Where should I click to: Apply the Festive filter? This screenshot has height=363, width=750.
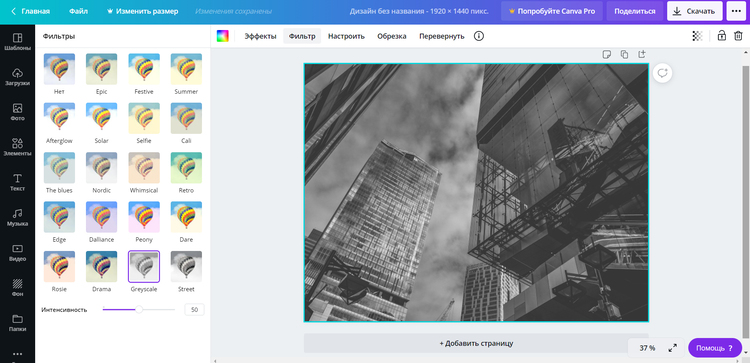144,69
